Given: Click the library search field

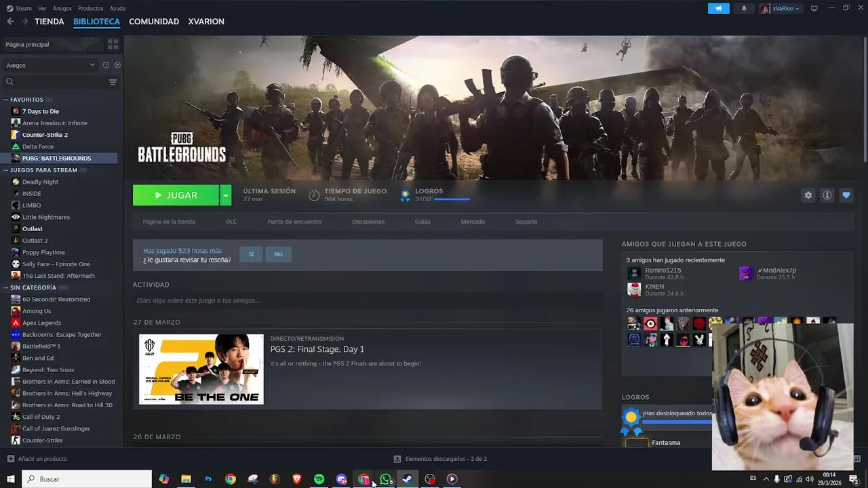Looking at the screenshot, I should [x=54, y=82].
